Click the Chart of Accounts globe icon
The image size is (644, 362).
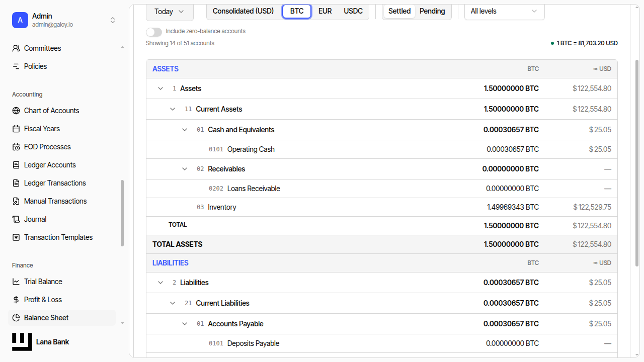click(16, 111)
